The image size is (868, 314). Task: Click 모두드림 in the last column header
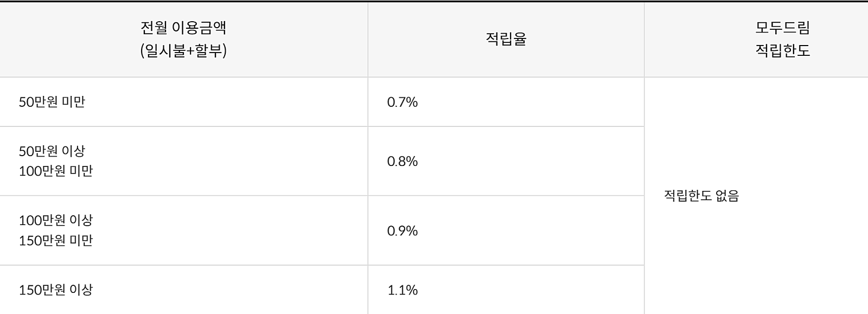[782, 27]
